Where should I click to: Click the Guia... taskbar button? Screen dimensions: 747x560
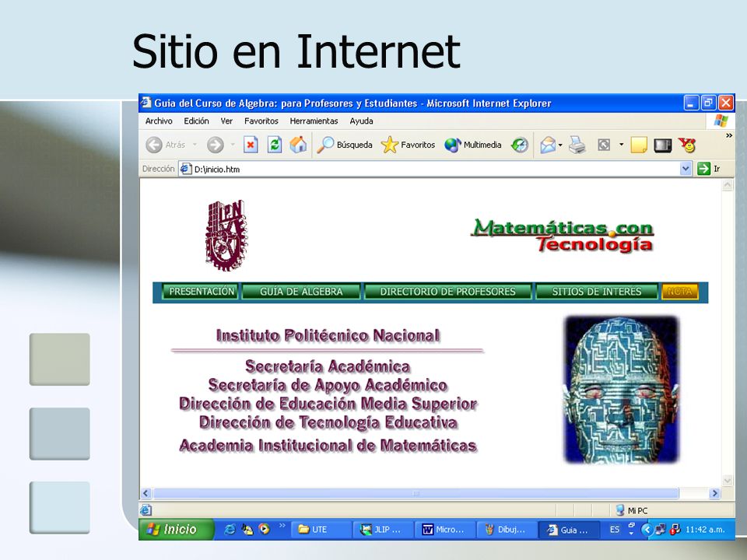coord(569,529)
